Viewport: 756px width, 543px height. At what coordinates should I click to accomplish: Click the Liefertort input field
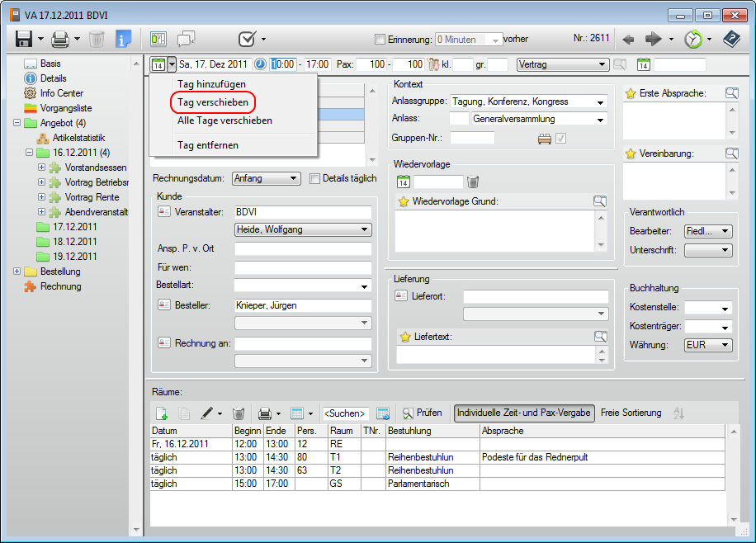point(535,296)
